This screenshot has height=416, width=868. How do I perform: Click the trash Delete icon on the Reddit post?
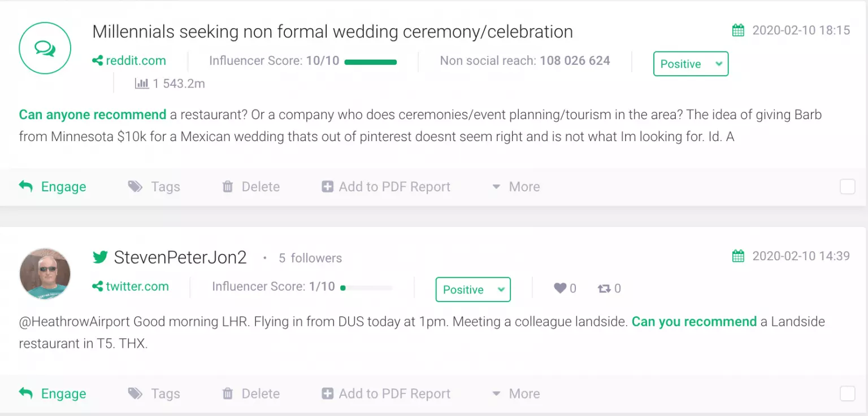point(228,187)
